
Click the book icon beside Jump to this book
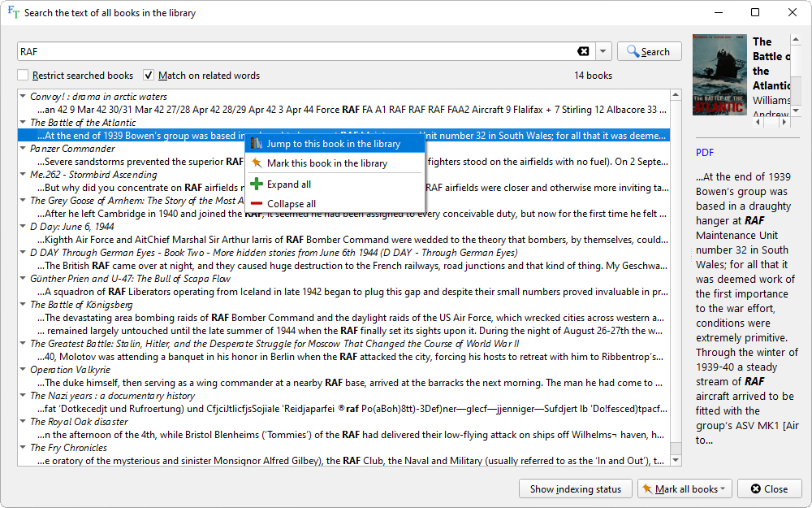[257, 144]
